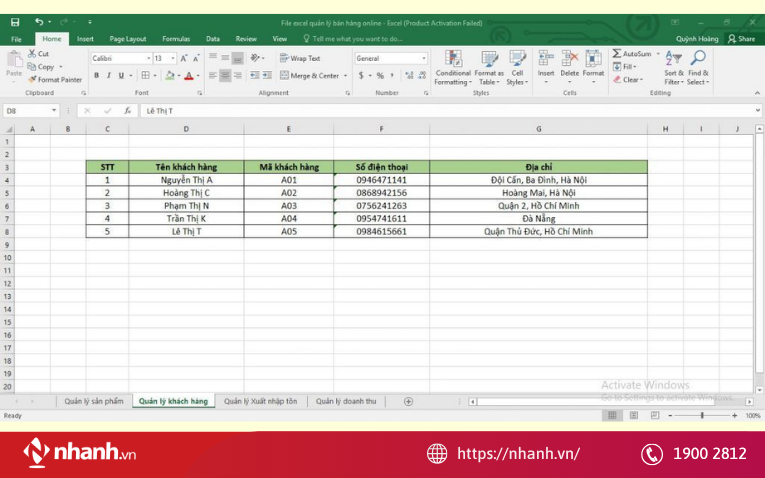
Task: Toggle Wrap Text
Action: tap(300, 58)
